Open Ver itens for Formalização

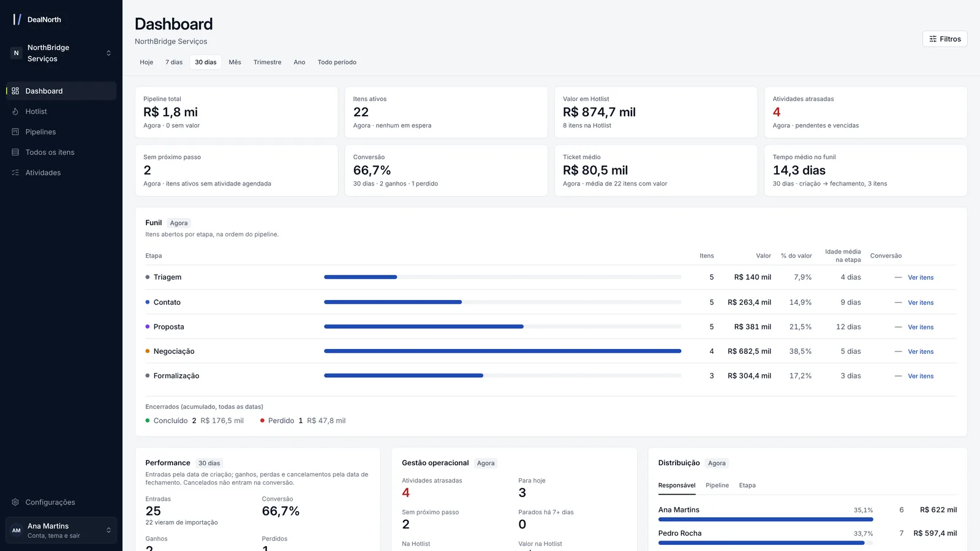click(x=921, y=376)
